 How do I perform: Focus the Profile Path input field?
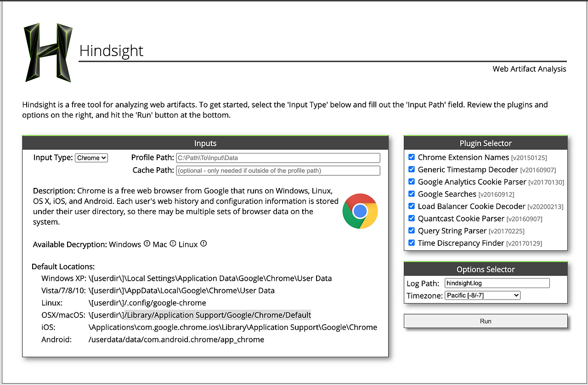click(278, 158)
